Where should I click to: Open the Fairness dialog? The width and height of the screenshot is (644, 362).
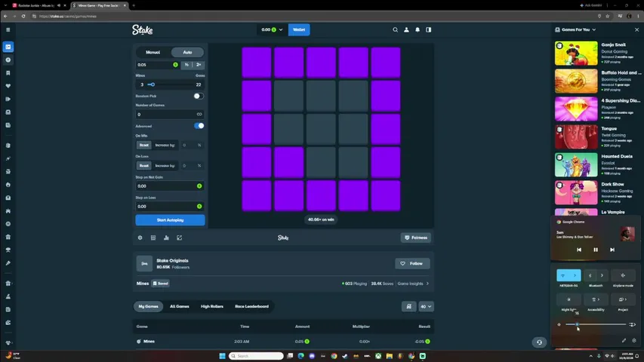[416, 238]
